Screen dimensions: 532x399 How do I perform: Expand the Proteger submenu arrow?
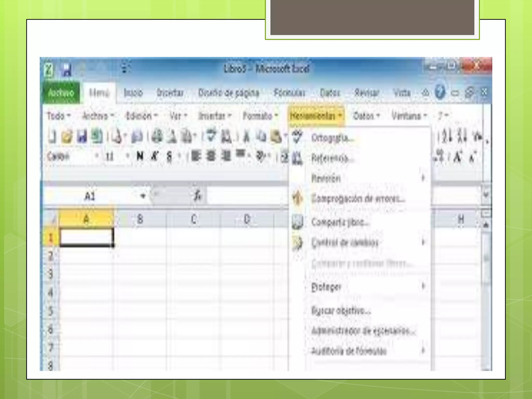pos(423,286)
